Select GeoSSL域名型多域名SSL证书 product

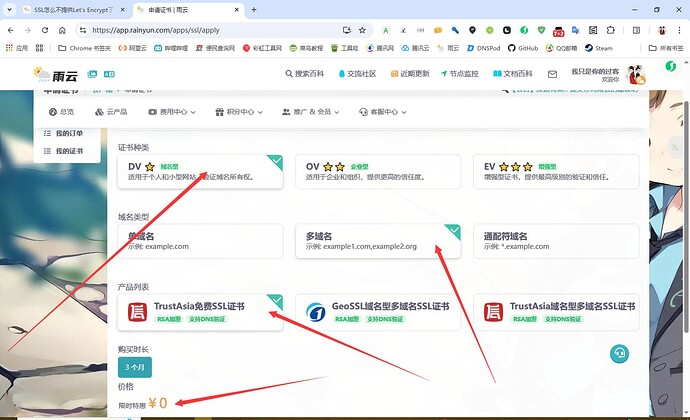378,312
